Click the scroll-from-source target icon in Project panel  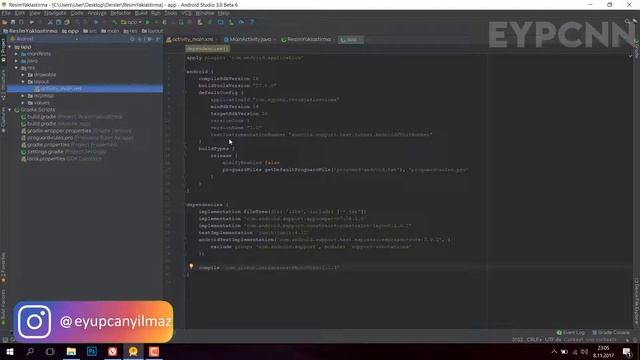click(x=132, y=39)
